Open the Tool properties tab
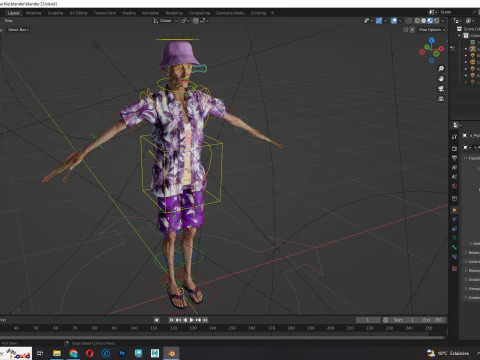The height and width of the screenshot is (360, 480). 454,137
